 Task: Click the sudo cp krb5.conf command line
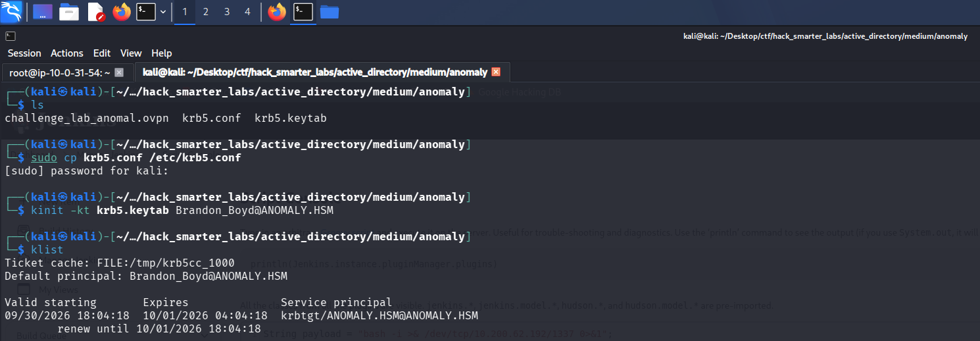pyautogui.click(x=136, y=158)
